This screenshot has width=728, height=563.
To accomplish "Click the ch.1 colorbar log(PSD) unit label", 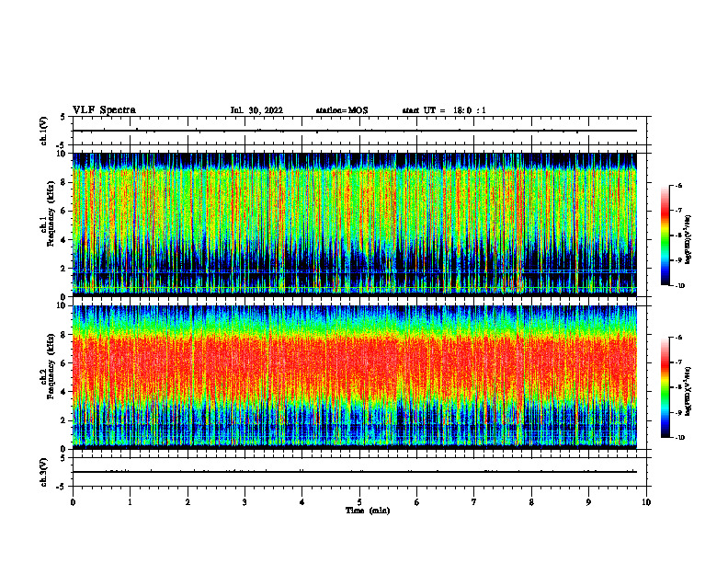I will [688, 240].
